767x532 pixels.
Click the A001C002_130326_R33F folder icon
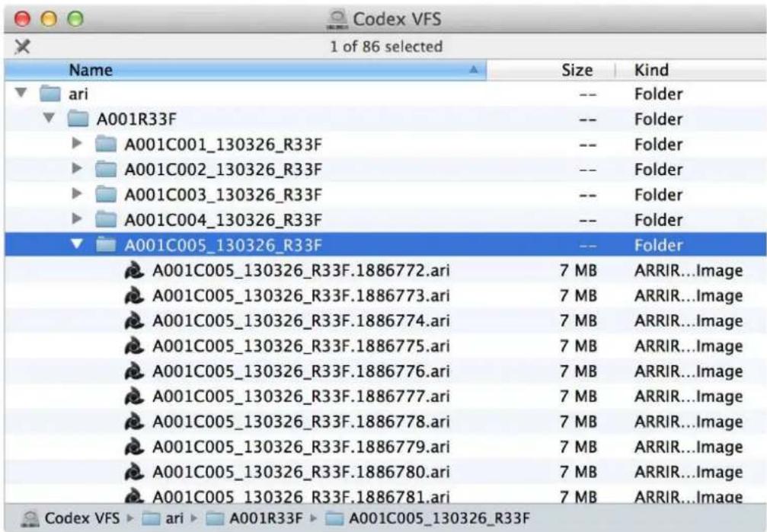(x=106, y=169)
